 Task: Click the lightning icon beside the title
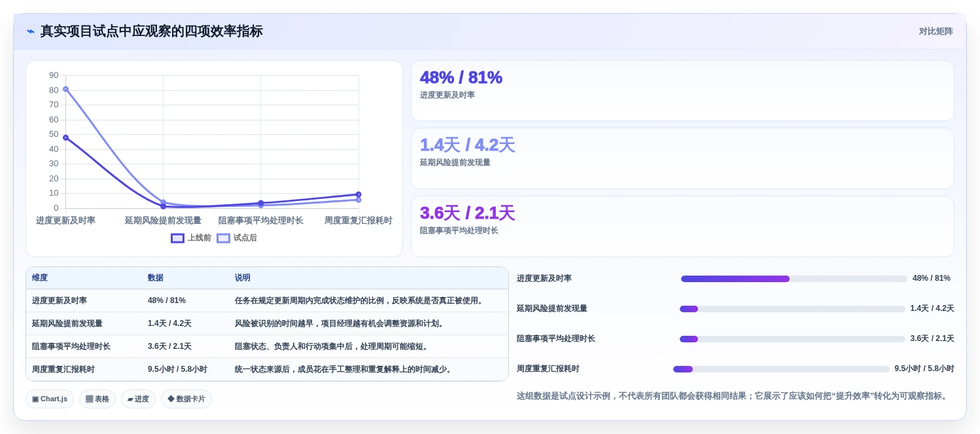tap(31, 31)
